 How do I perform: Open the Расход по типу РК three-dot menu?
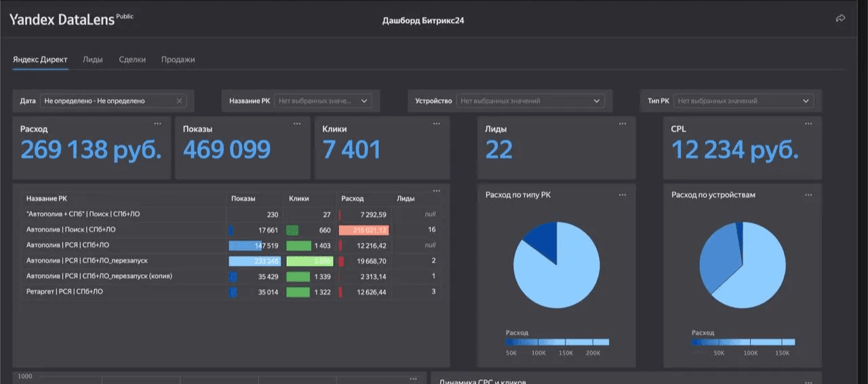623,195
